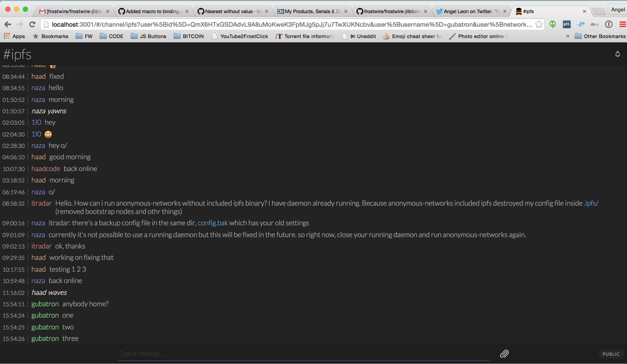Click the smiley emoji from 1l0
This screenshot has width=627, height=364.
point(48,134)
